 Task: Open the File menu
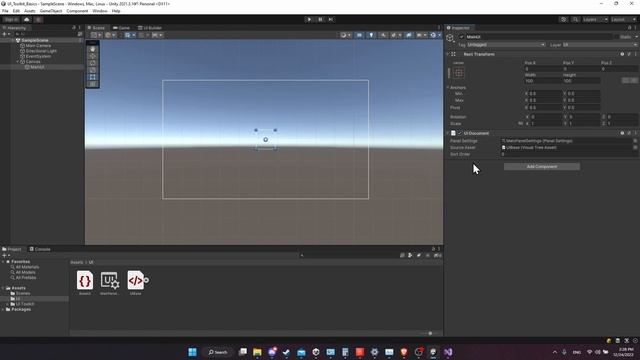point(5,11)
